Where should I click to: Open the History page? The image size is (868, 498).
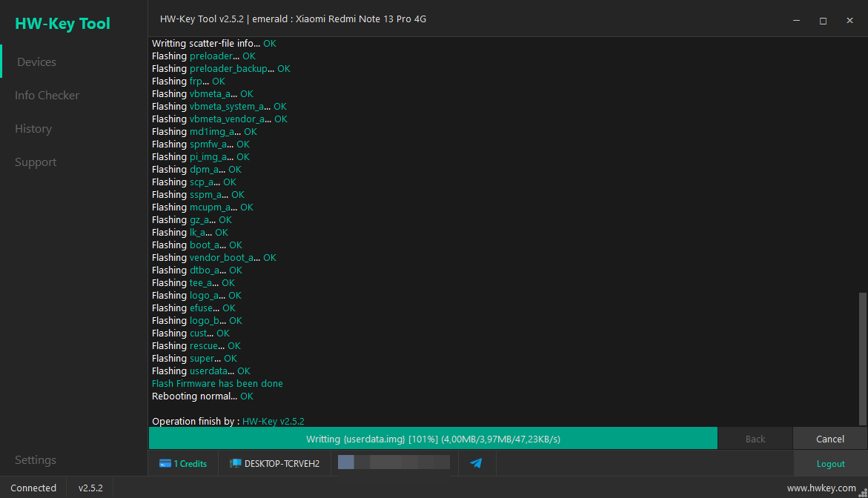tap(33, 128)
